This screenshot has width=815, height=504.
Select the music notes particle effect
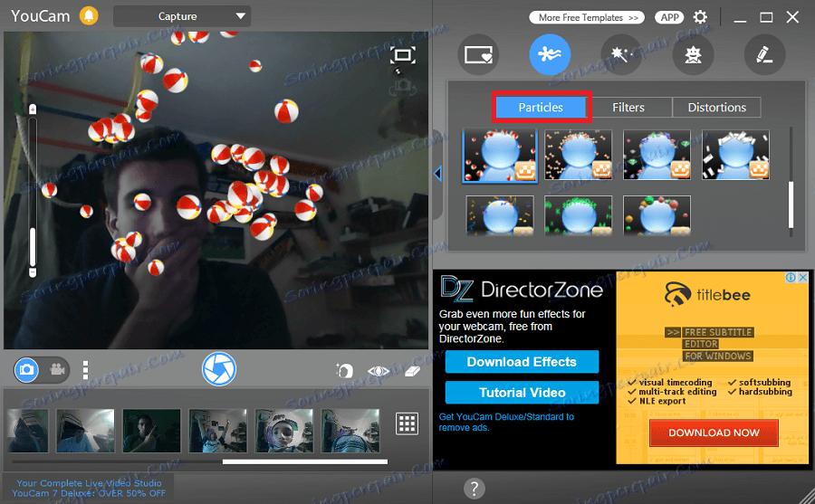tap(500, 215)
